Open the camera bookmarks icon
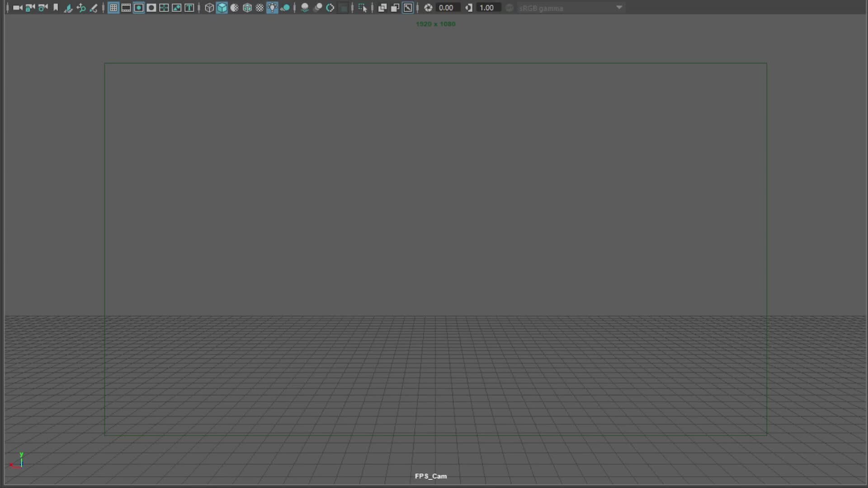Screen dimensions: 868x488 coord(56,8)
